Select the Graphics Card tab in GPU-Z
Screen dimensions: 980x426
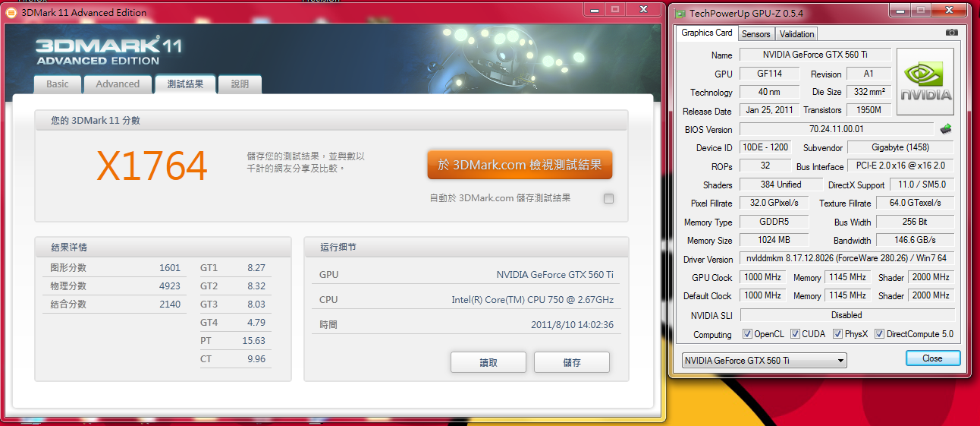tap(707, 33)
